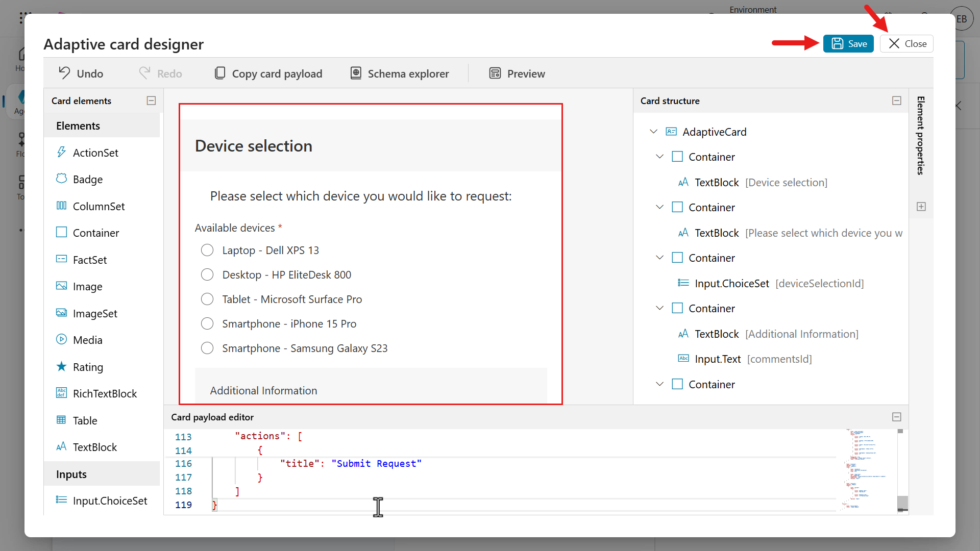Select the FactSet element icon

pos(61,259)
